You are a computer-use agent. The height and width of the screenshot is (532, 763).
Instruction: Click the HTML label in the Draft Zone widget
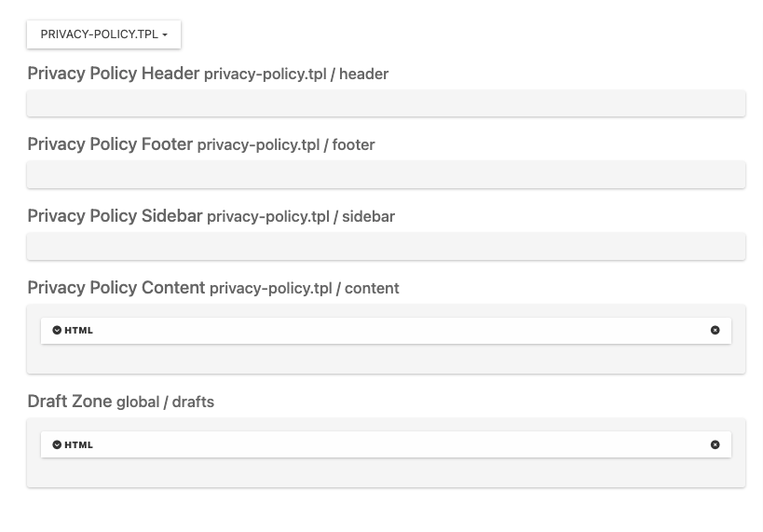78,445
